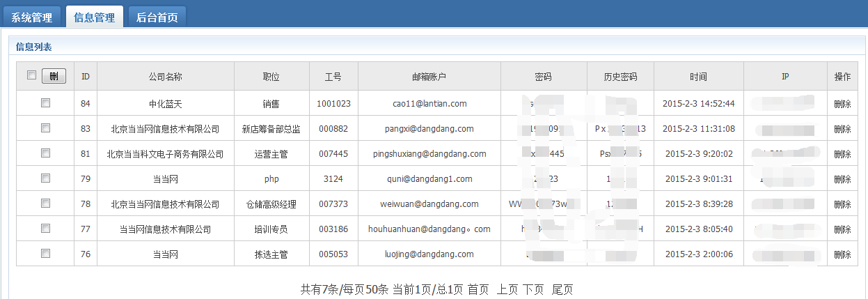Click the 工号 column header
868x299 pixels.
pos(333,77)
